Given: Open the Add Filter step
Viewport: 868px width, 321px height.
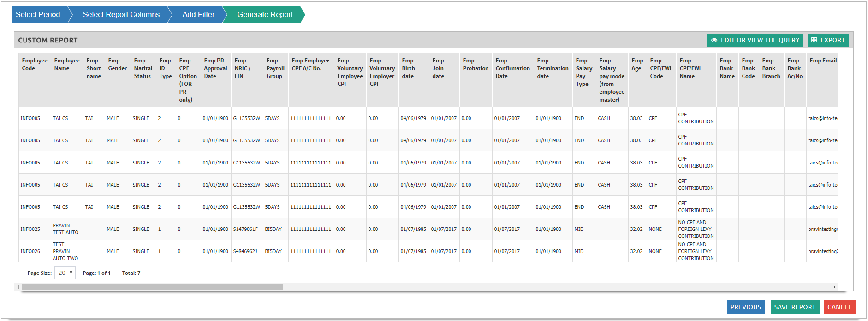Looking at the screenshot, I should coord(198,15).
